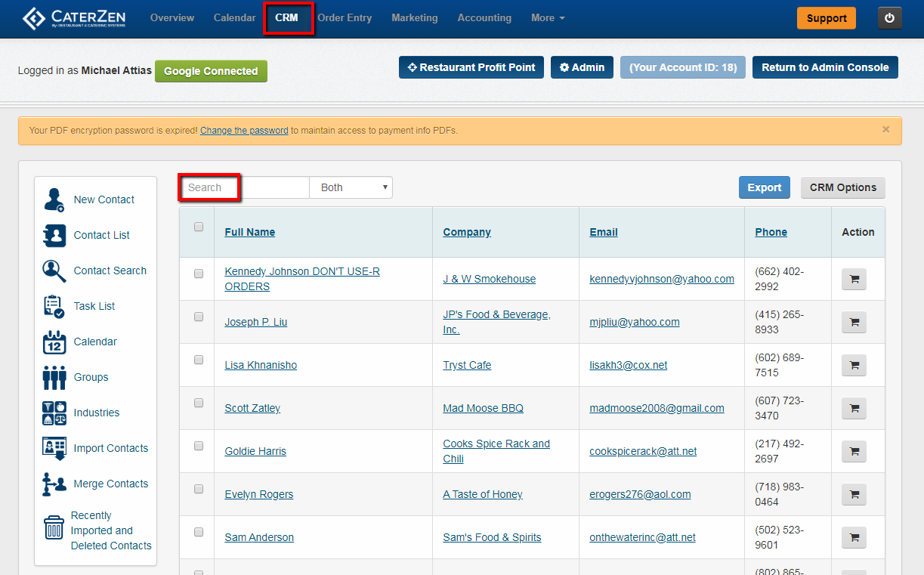Open the Accounting tab
Viewport: 924px width, 575px height.
point(484,17)
